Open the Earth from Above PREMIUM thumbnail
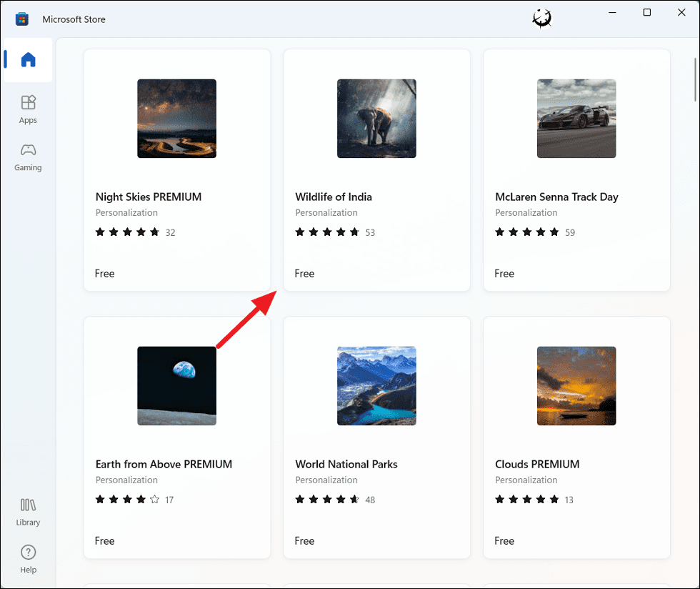Image resolution: width=700 pixels, height=589 pixels. pyautogui.click(x=177, y=386)
